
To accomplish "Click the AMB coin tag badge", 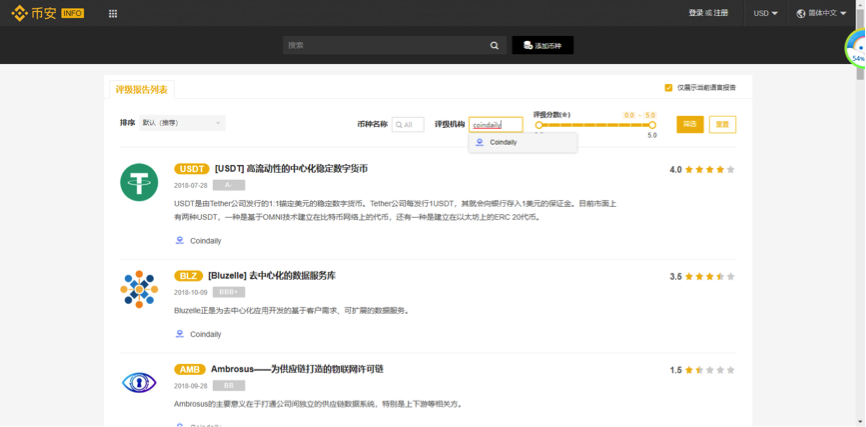I will (x=190, y=370).
